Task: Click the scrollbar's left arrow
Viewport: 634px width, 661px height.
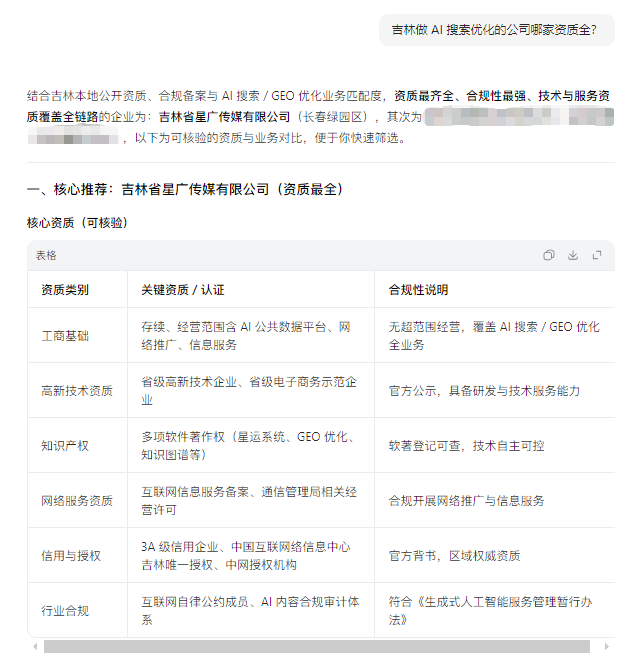Action: 33,647
